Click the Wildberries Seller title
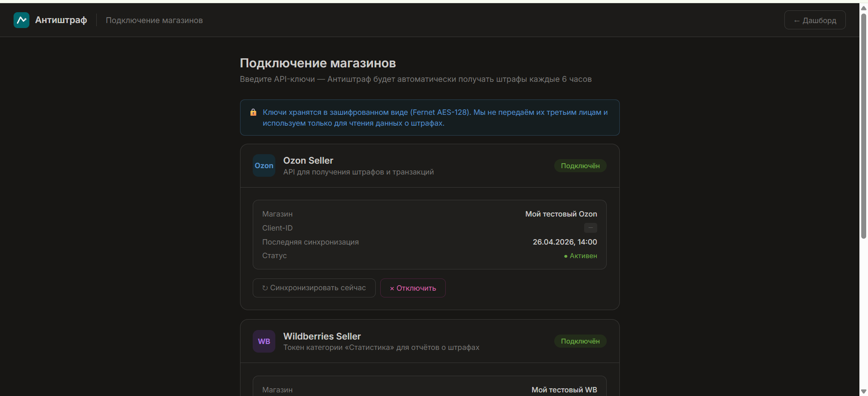The width and height of the screenshot is (868, 396). pos(322,336)
